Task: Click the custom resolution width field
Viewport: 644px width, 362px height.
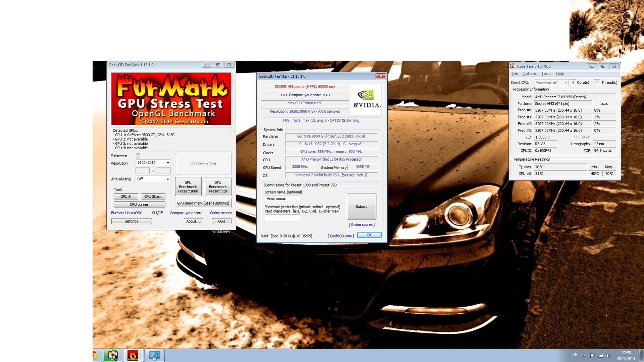Action: tap(143, 171)
